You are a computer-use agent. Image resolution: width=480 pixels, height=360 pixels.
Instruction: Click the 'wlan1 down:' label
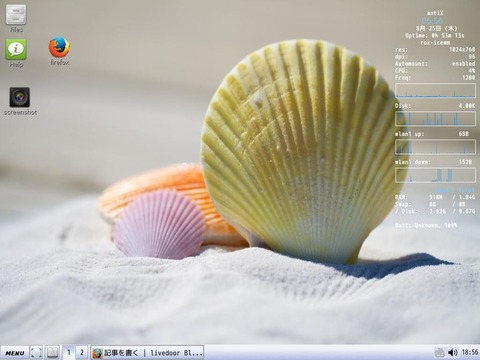[x=413, y=162]
